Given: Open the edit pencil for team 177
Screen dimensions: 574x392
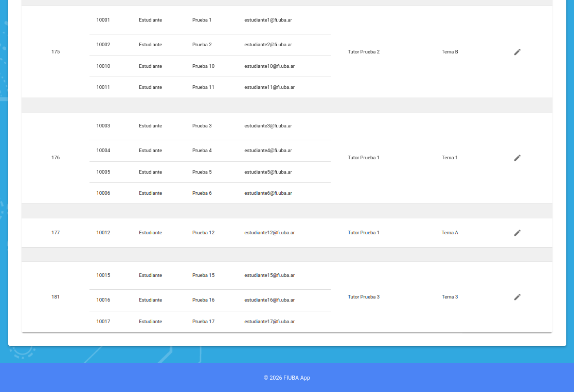Looking at the screenshot, I should (x=517, y=233).
